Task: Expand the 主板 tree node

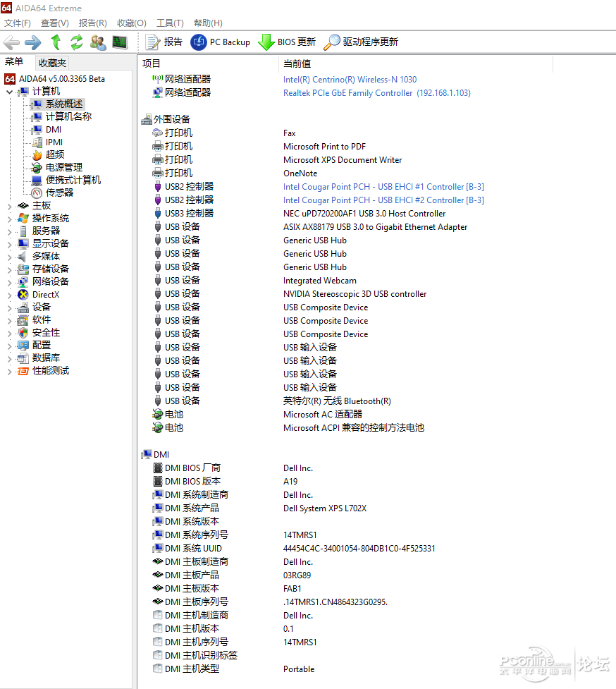Action: 9,206
